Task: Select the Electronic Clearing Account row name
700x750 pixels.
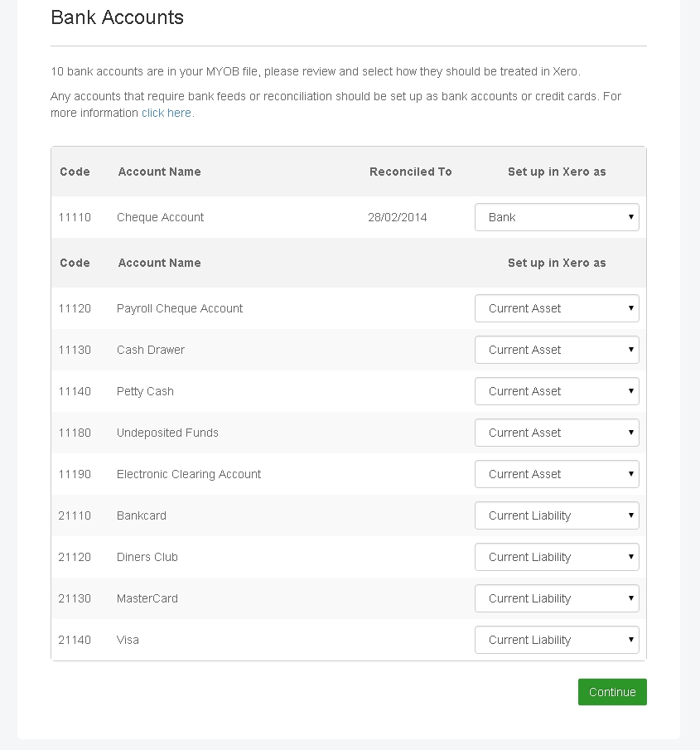Action: (x=189, y=474)
